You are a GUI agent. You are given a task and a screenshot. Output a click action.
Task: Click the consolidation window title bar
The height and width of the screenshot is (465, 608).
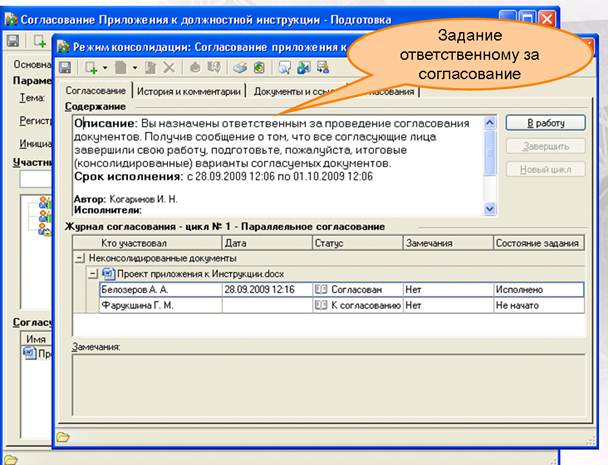(209, 47)
